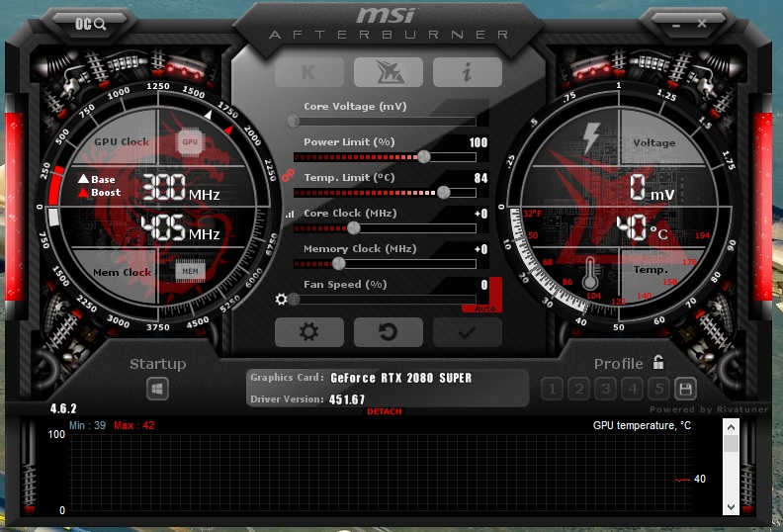This screenshot has width=783, height=532.
Task: Open the fan speed gear icon
Action: [x=281, y=300]
